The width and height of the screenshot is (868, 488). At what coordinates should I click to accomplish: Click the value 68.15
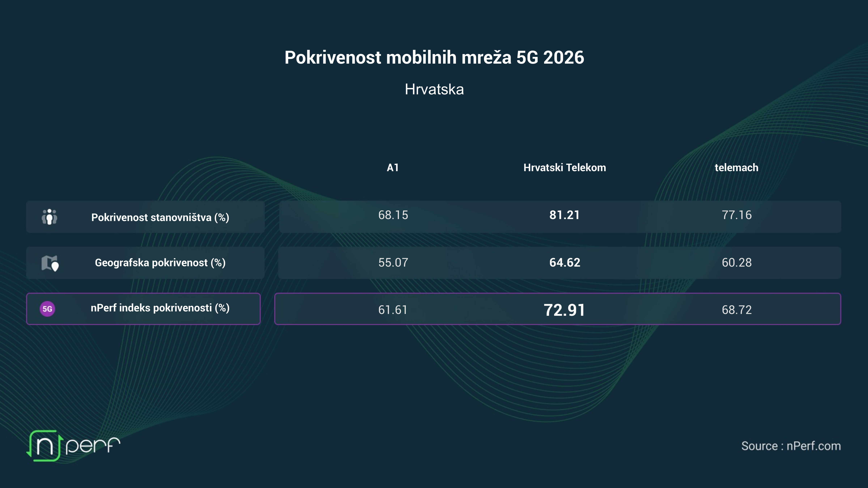[393, 215]
